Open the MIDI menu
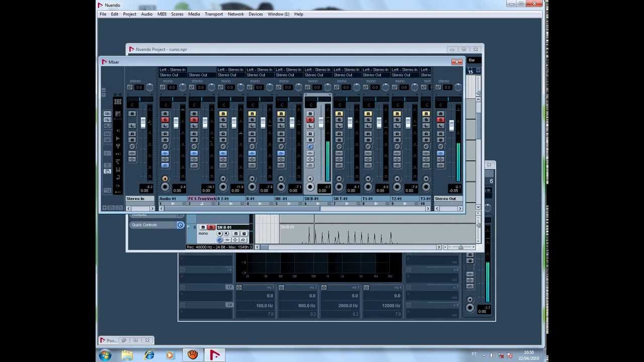Viewport: 644px width, 362px height. point(162,14)
